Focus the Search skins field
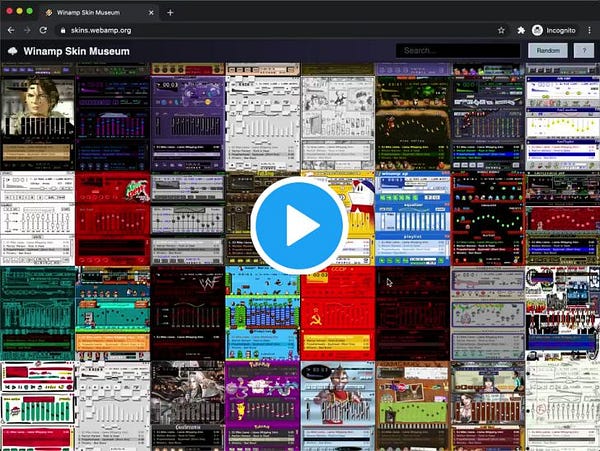The image size is (600, 451). pyautogui.click(x=458, y=50)
